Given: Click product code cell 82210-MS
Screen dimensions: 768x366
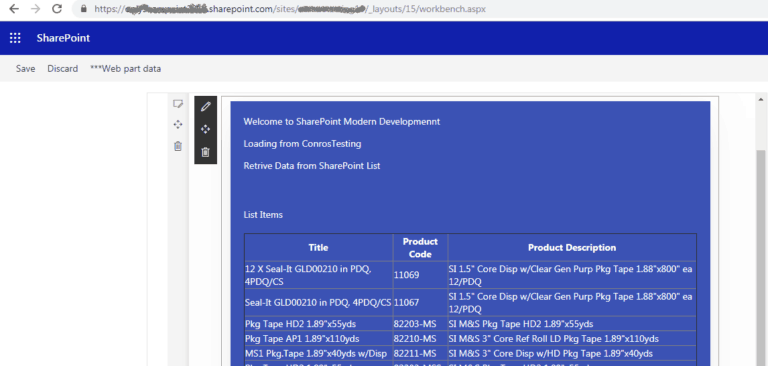Looking at the screenshot, I should [420, 339].
